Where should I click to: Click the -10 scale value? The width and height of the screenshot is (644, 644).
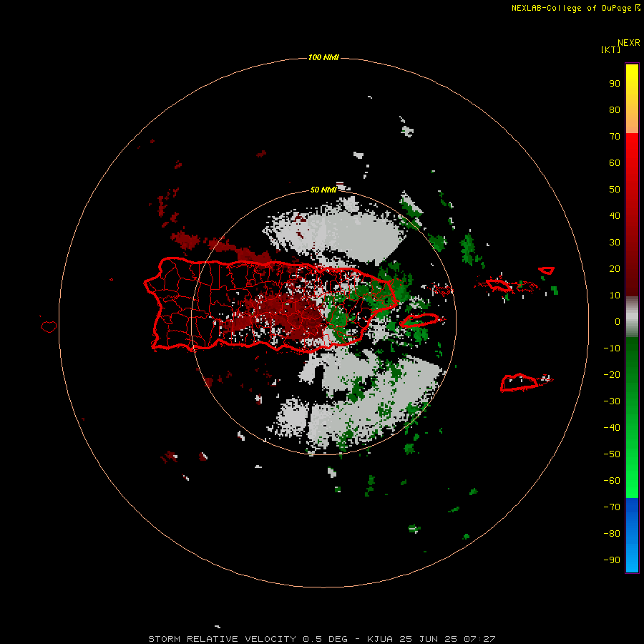[612, 348]
